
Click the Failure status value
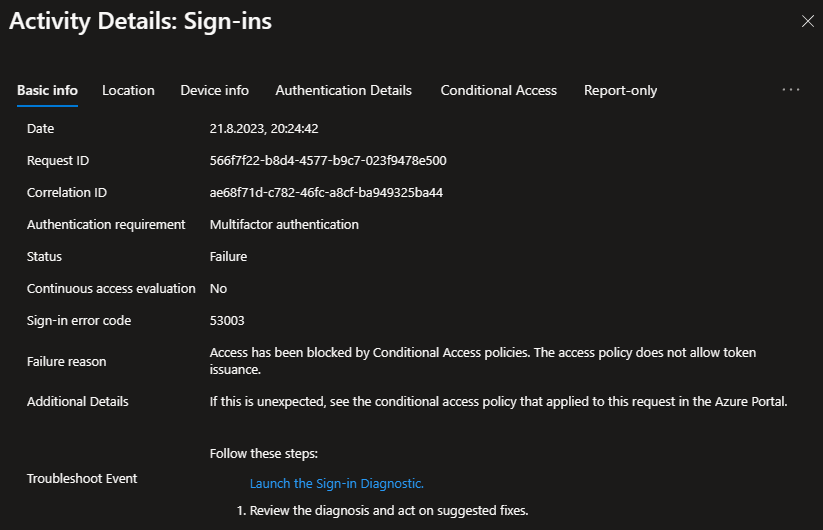pyautogui.click(x=228, y=256)
